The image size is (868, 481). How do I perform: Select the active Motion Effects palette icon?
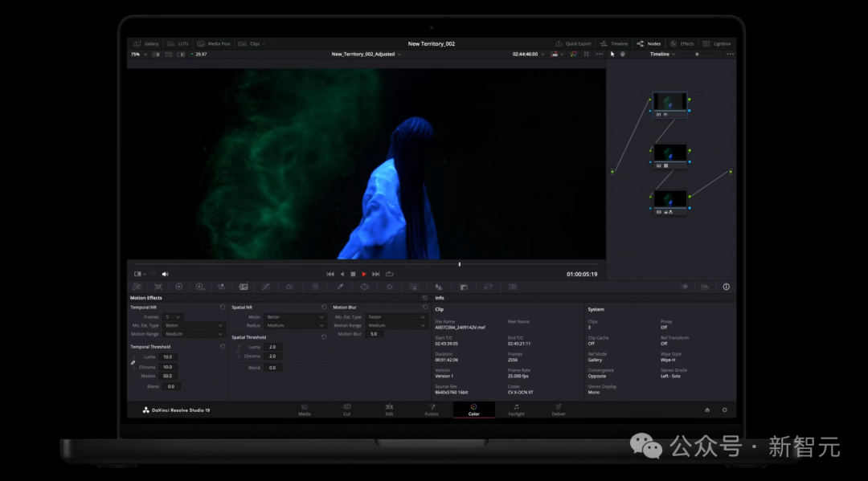pyautogui.click(x=243, y=287)
